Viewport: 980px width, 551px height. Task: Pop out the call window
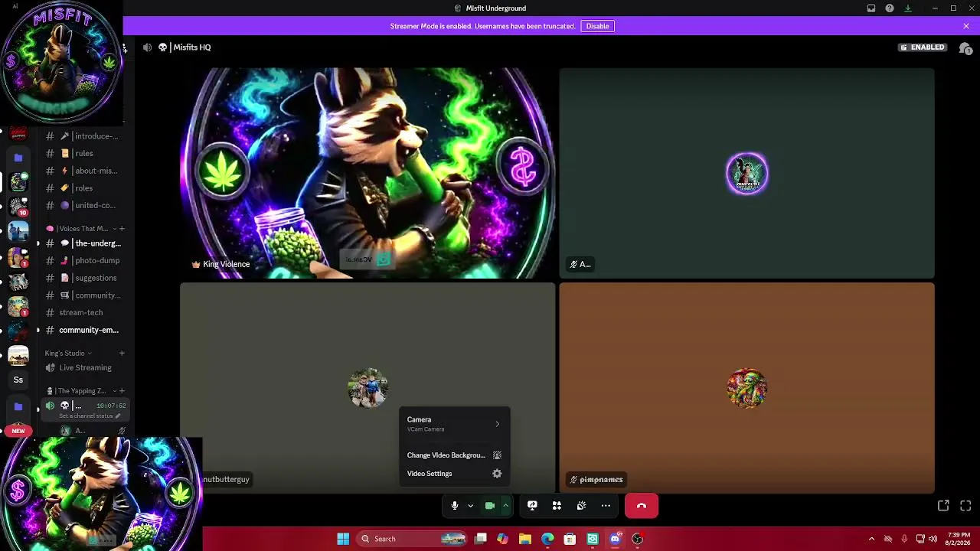[x=943, y=506]
